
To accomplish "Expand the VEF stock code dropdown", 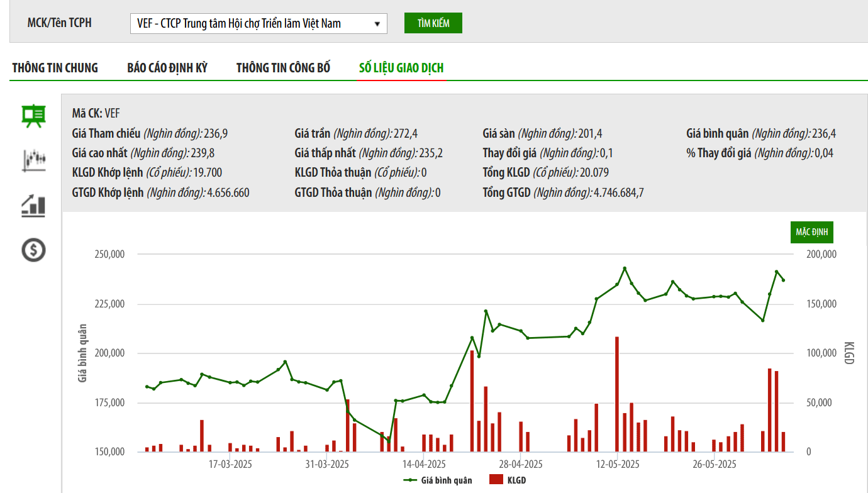I will pos(258,24).
